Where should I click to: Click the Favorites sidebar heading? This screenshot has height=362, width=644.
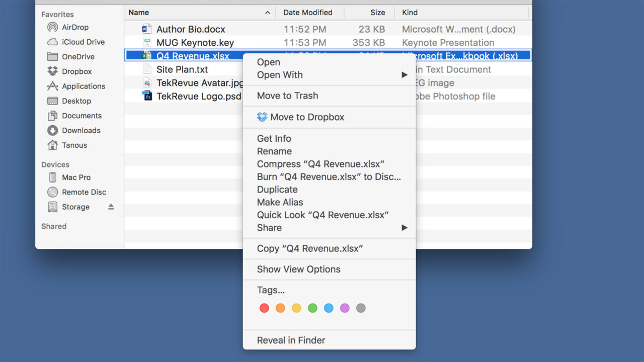(x=57, y=15)
